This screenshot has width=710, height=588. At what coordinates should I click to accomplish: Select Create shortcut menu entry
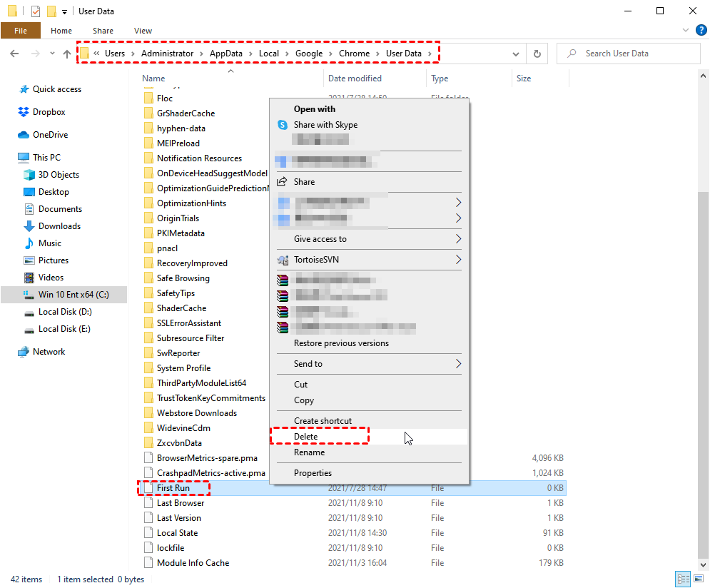(369, 421)
